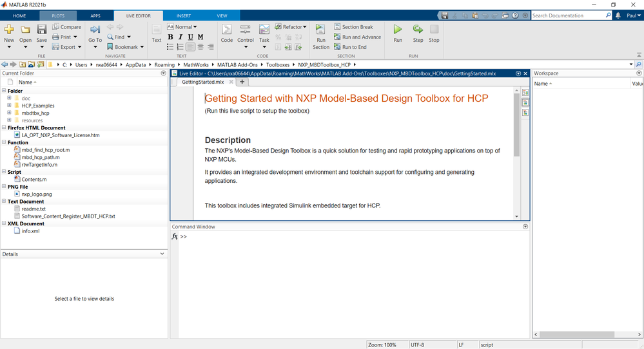Apply numbered list formatting
The image size is (644, 349).
point(180,47)
